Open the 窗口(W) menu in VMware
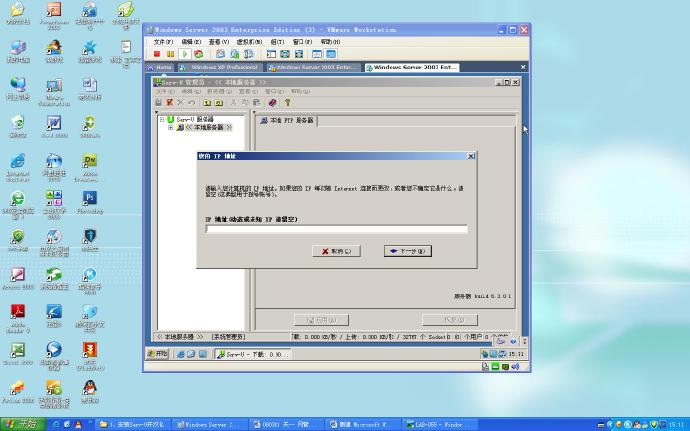This screenshot has width=690, height=431. 302,42
